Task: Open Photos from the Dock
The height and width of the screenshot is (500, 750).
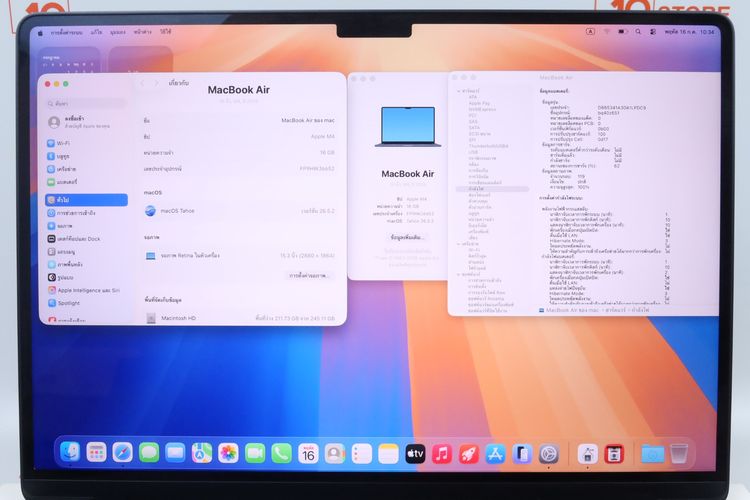Action: point(228,453)
